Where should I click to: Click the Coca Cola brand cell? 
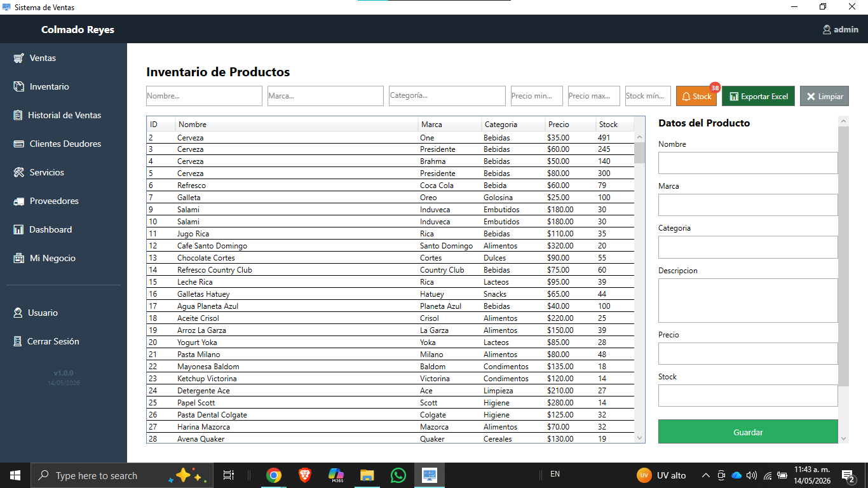[x=450, y=186]
